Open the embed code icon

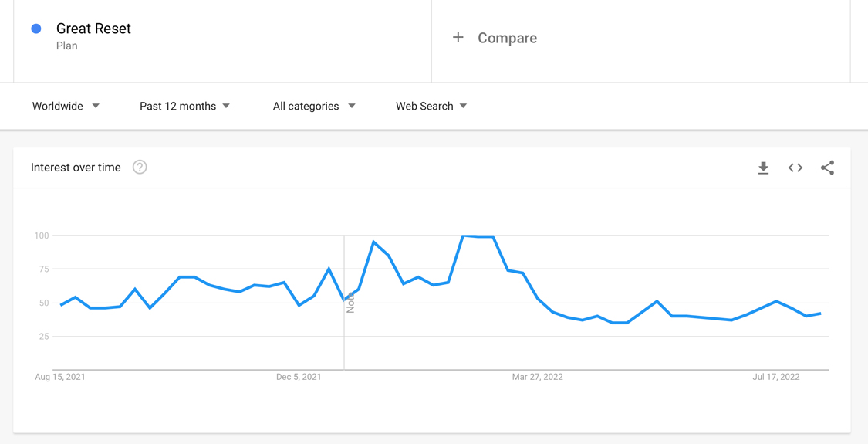[x=795, y=168]
